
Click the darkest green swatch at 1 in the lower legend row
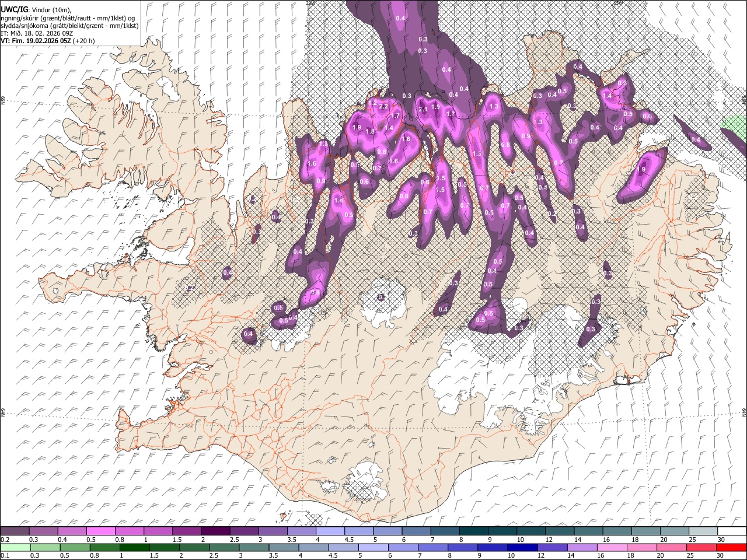point(135,547)
